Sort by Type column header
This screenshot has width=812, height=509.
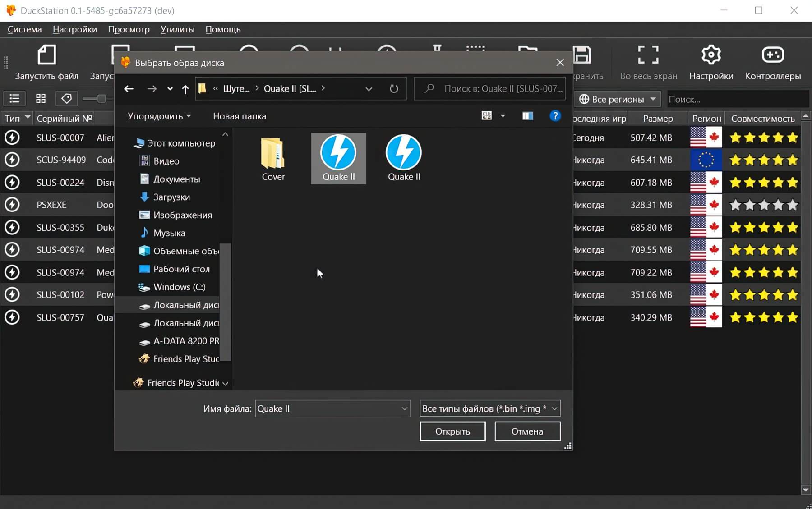coord(17,119)
